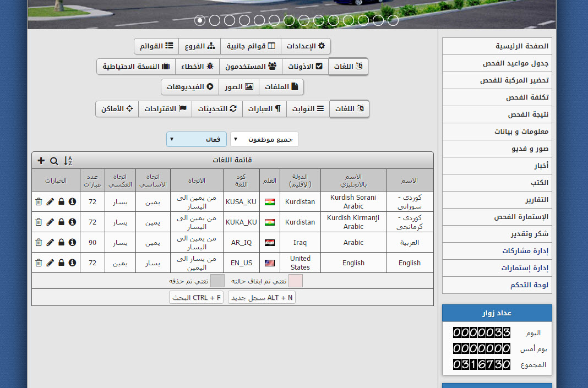Image resolution: width=588 pixels, height=388 pixels.
Task: Click the KUSA_KU language code cell
Action: [241, 201]
